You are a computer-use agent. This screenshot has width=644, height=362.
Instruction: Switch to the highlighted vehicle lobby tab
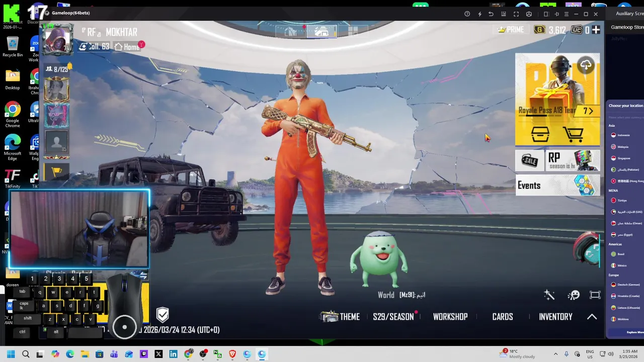(321, 32)
